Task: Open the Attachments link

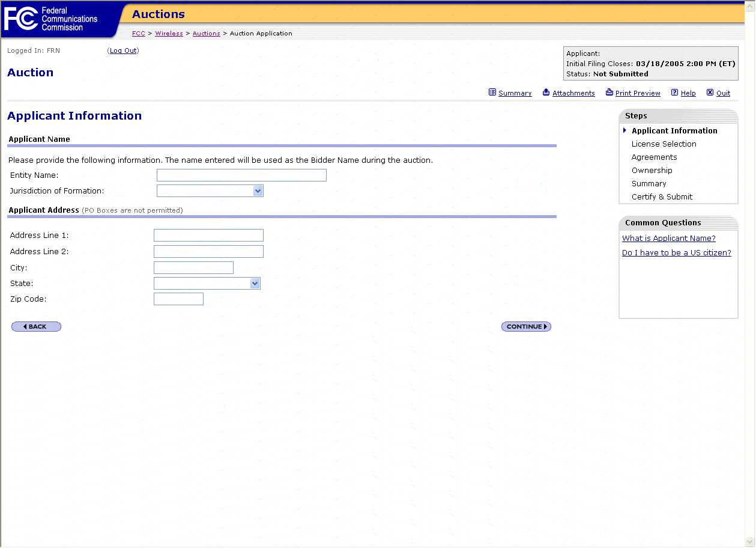Action: pos(573,93)
